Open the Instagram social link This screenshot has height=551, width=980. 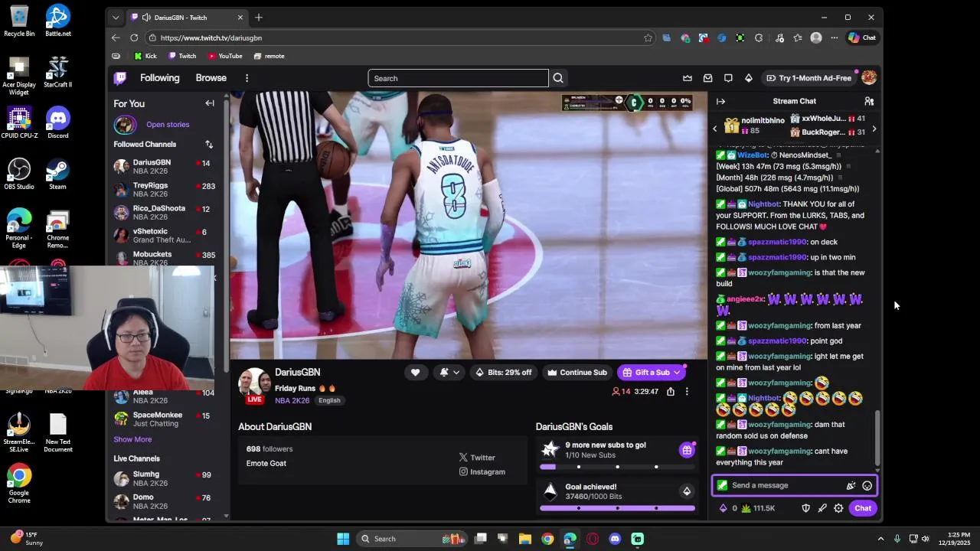coord(482,472)
